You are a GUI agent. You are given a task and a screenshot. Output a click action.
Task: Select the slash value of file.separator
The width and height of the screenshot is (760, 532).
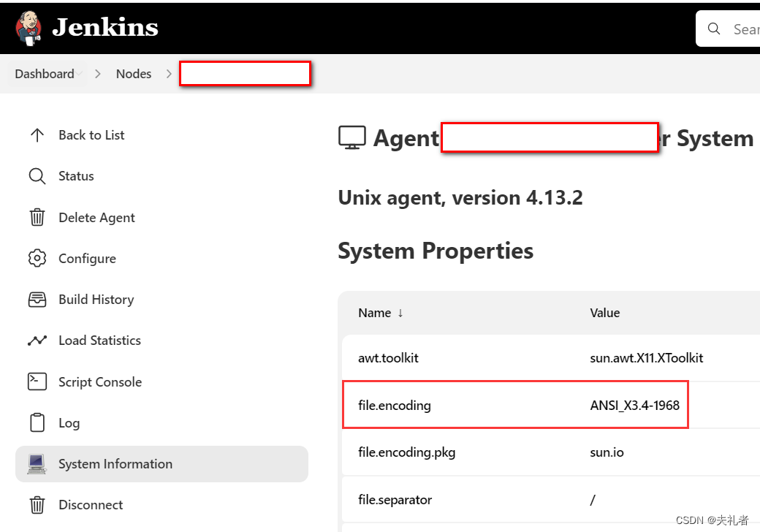click(593, 500)
